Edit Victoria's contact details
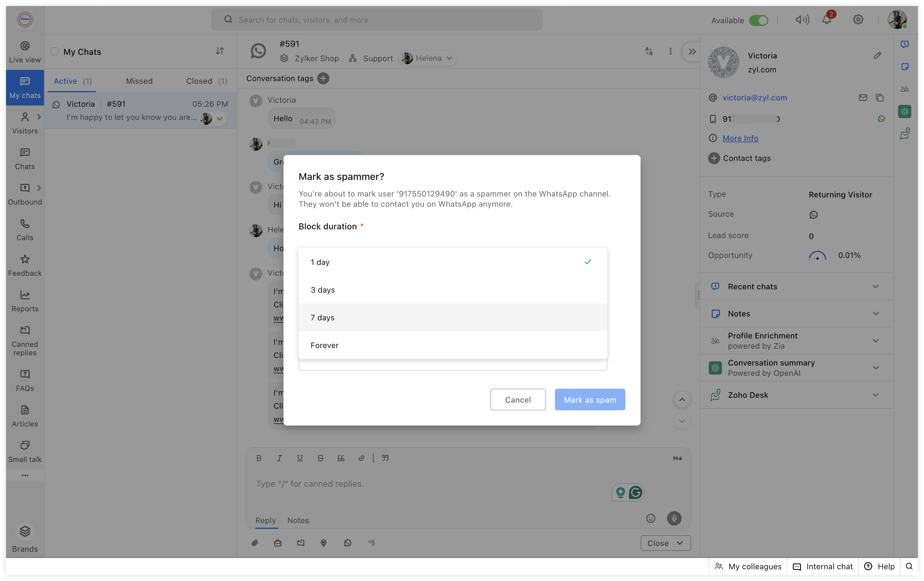The width and height of the screenshot is (924, 581). tap(877, 56)
